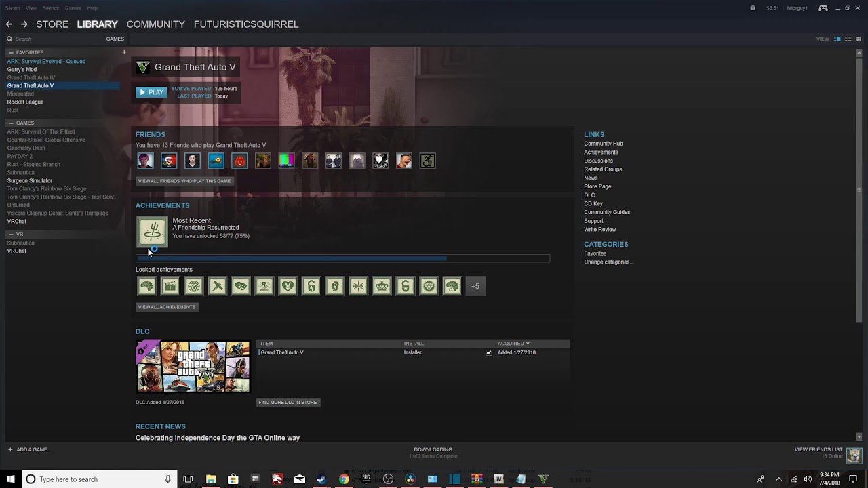Image resolution: width=868 pixels, height=488 pixels.
Task: Click the search magnifier icon in library
Action: [x=9, y=39]
